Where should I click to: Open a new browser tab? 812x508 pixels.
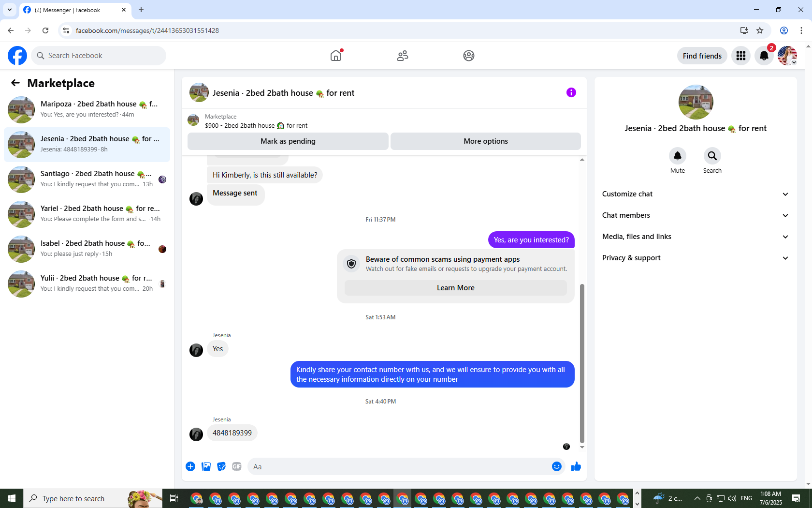pyautogui.click(x=141, y=10)
